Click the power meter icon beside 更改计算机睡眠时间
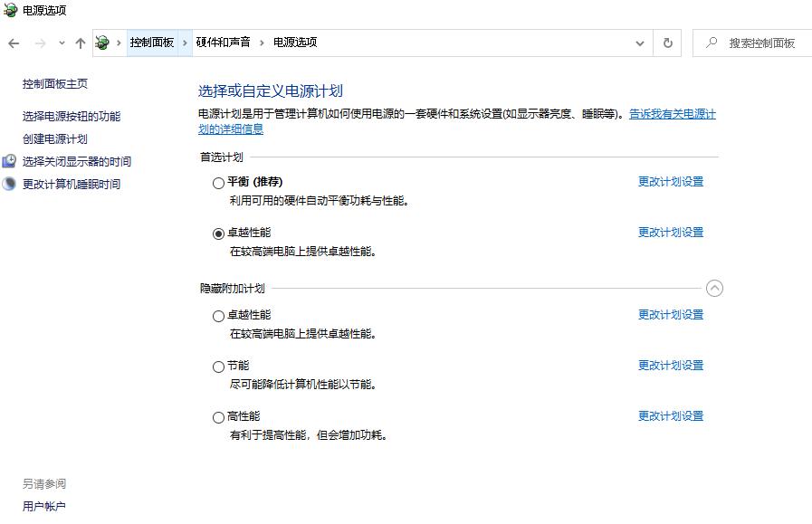 (x=9, y=182)
